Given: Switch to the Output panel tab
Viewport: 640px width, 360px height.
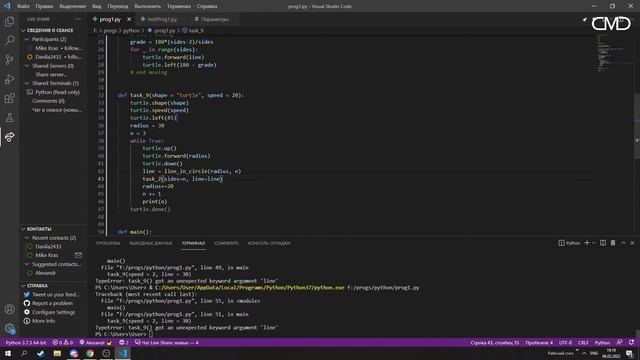Looking at the screenshot, I should [151, 243].
